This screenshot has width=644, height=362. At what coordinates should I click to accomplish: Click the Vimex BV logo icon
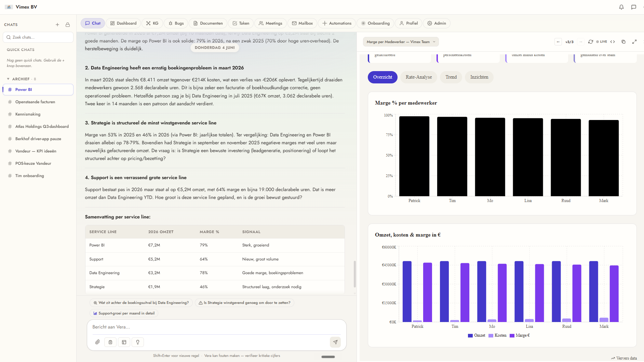9,7
